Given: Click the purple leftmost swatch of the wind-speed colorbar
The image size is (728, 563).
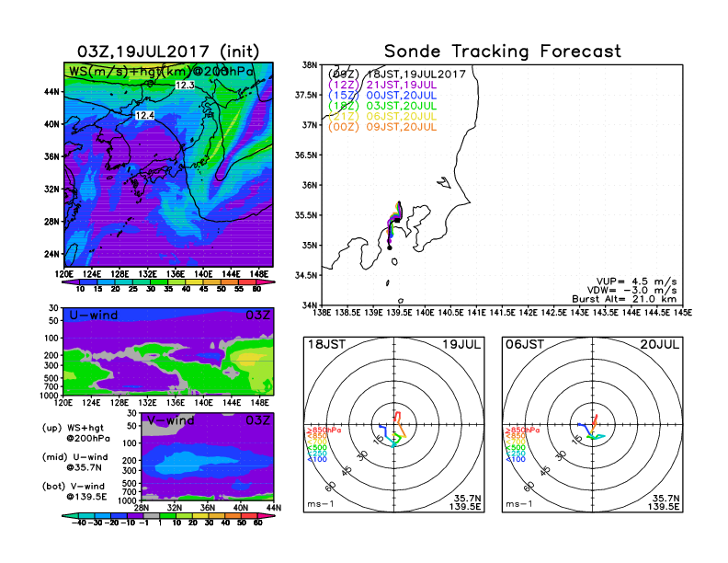Looking at the screenshot, I should (x=71, y=282).
